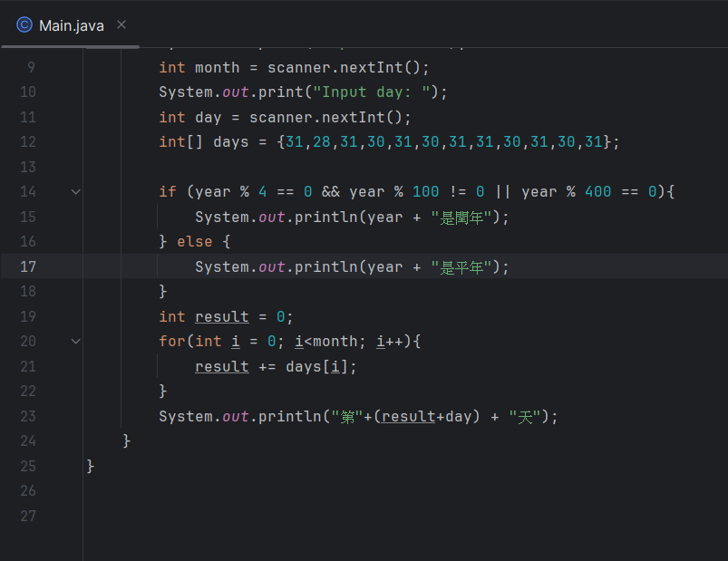Click the Java class icon on Main.java tab
The height and width of the screenshot is (561, 728).
pos(24,24)
